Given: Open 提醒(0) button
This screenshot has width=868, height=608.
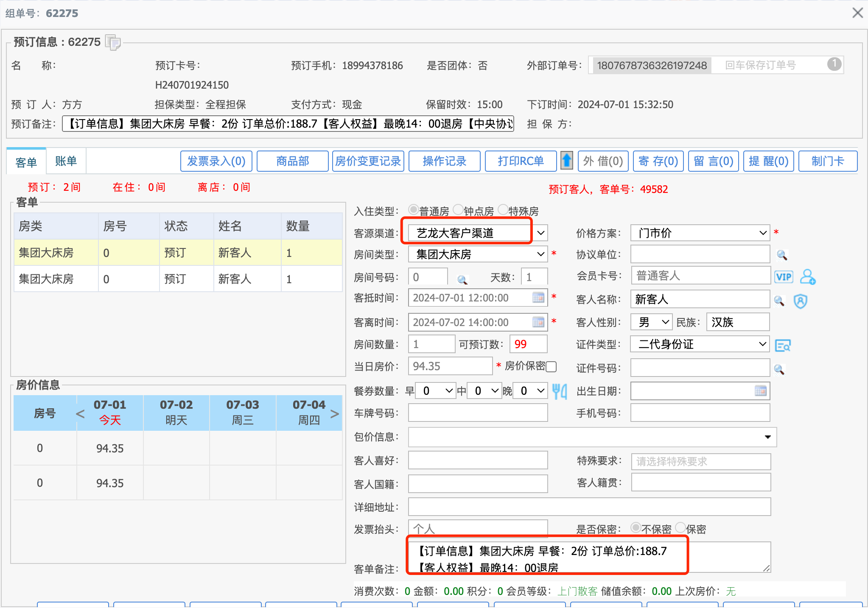Looking at the screenshot, I should click(769, 161).
